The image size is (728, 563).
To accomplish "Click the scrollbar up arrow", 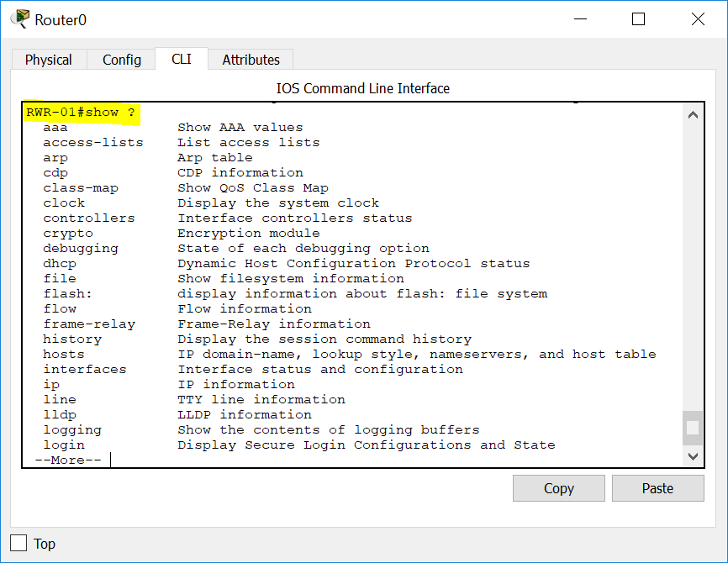I will click(x=692, y=113).
